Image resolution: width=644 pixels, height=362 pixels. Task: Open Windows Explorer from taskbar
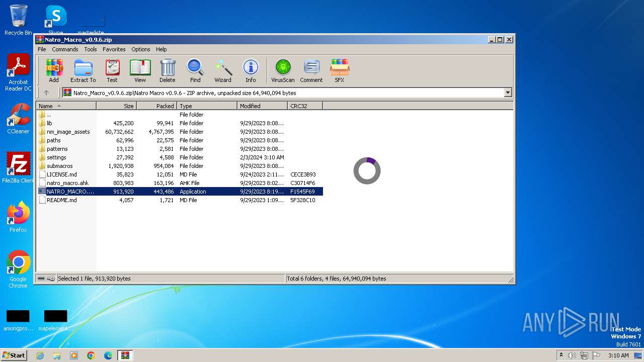click(57, 355)
